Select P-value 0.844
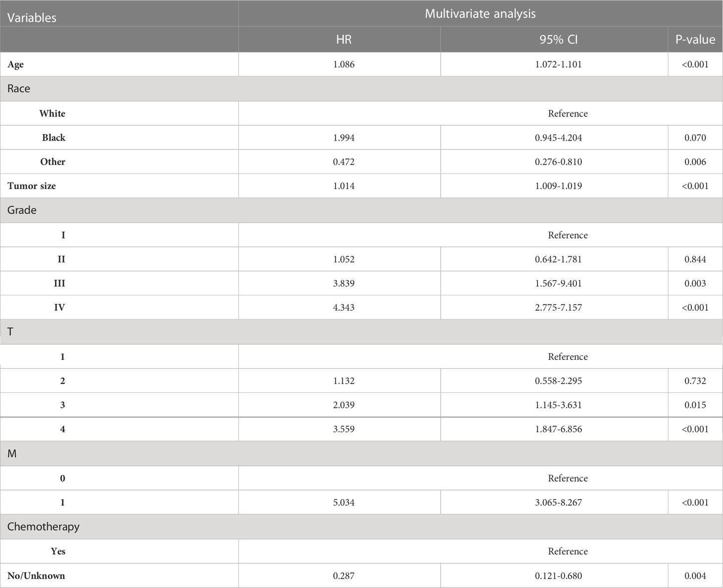The height and width of the screenshot is (588, 723). [x=695, y=259]
